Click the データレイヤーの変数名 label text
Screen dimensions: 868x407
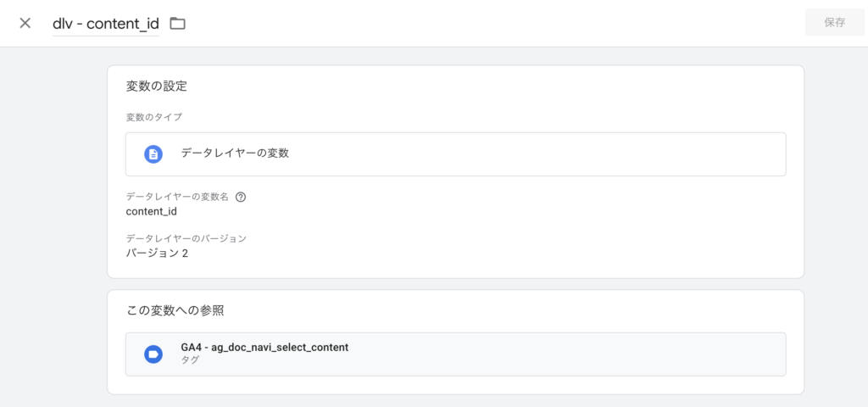[177, 197]
